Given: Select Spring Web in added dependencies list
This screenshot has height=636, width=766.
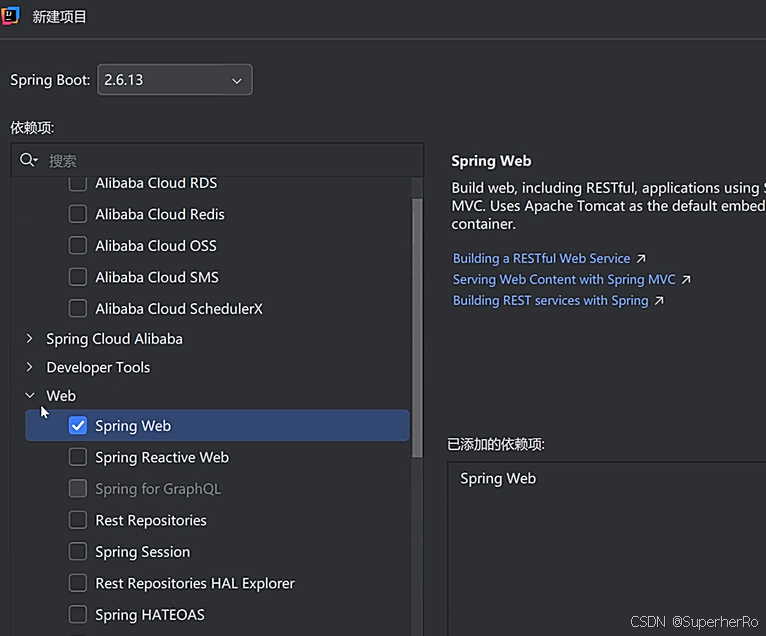Looking at the screenshot, I should pyautogui.click(x=498, y=479).
